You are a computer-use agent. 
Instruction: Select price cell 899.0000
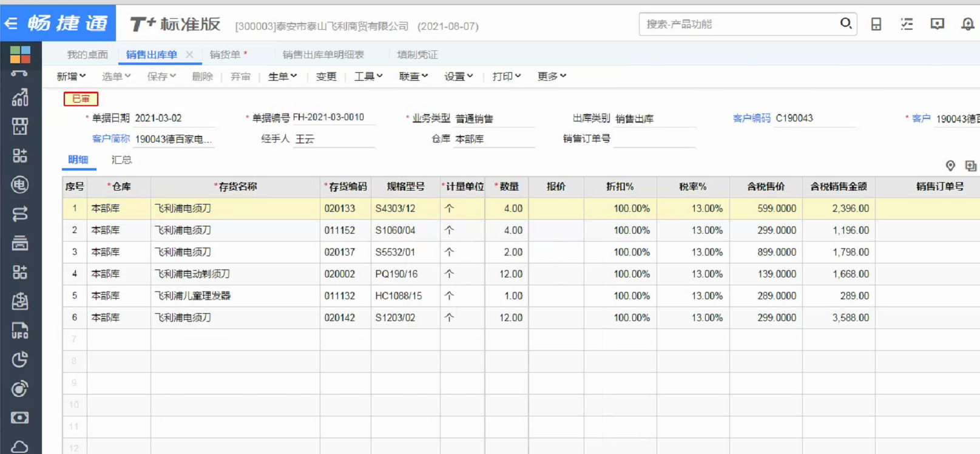pyautogui.click(x=766, y=252)
